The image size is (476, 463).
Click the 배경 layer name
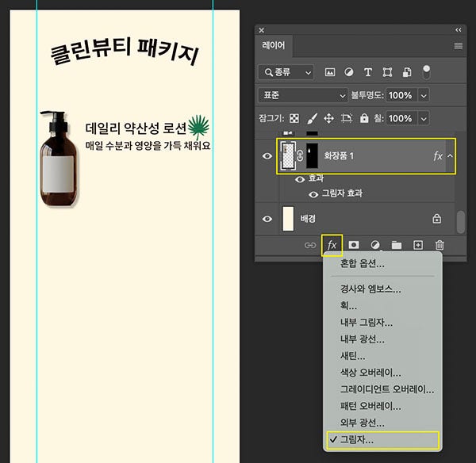(308, 219)
